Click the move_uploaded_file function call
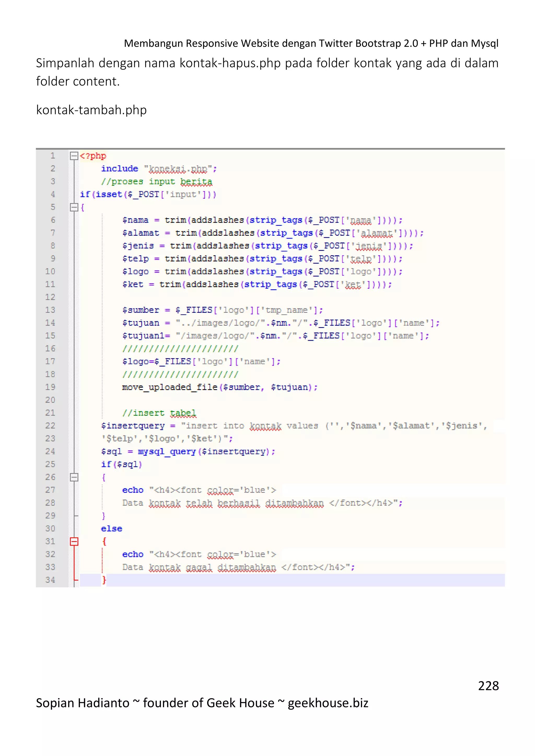The width and height of the screenshot is (535, 756). pyautogui.click(x=220, y=387)
